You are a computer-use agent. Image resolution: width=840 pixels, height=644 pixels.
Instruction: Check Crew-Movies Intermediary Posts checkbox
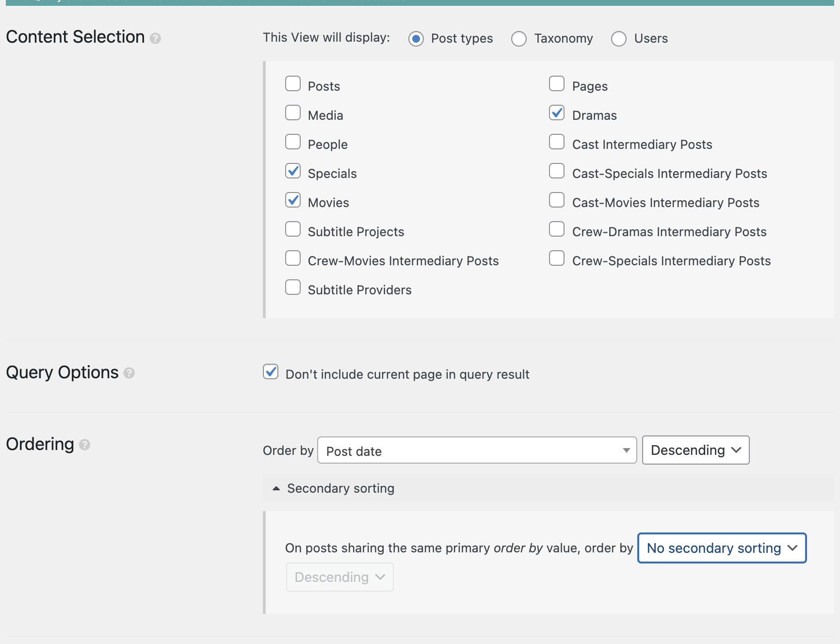293,258
